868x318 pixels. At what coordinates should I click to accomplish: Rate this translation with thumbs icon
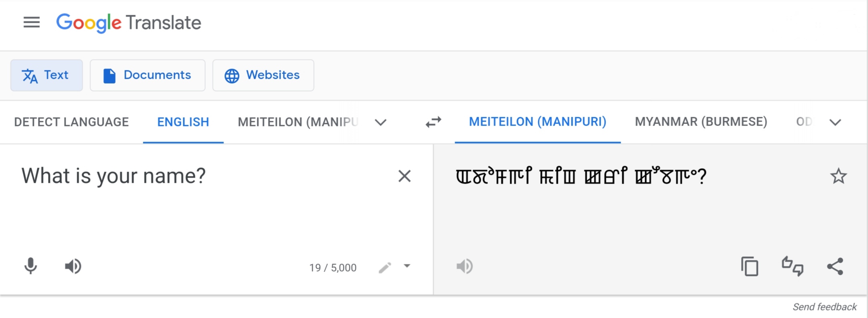(792, 266)
